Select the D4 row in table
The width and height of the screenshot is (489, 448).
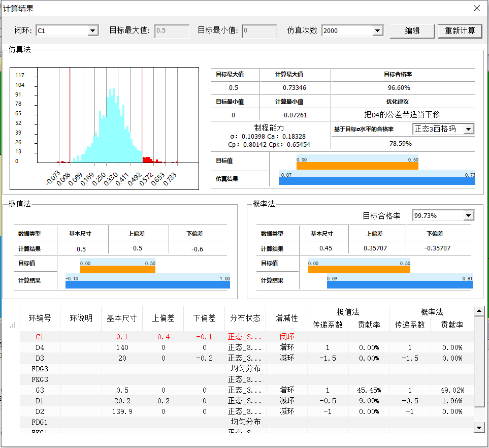[x=41, y=347]
